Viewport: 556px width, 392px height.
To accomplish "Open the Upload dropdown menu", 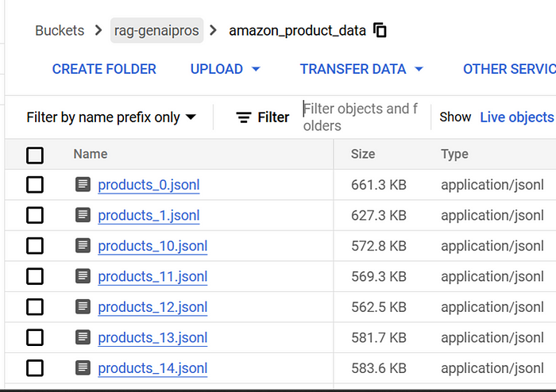I will [226, 69].
